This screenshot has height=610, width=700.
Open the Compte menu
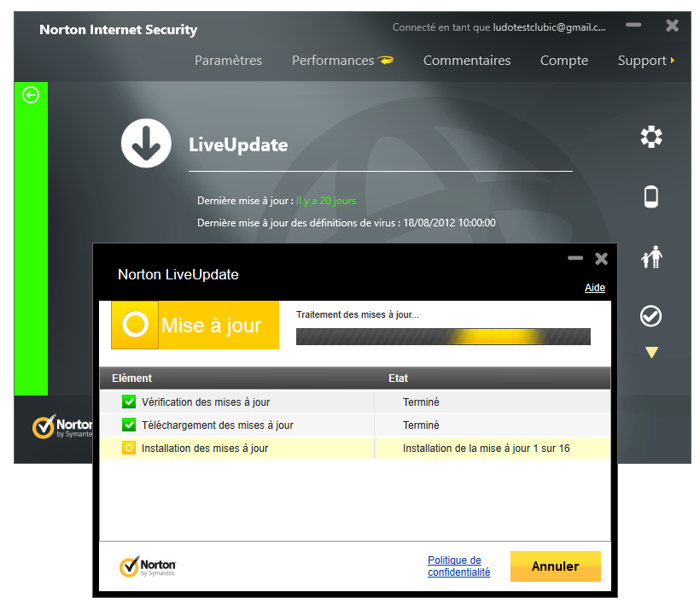564,61
